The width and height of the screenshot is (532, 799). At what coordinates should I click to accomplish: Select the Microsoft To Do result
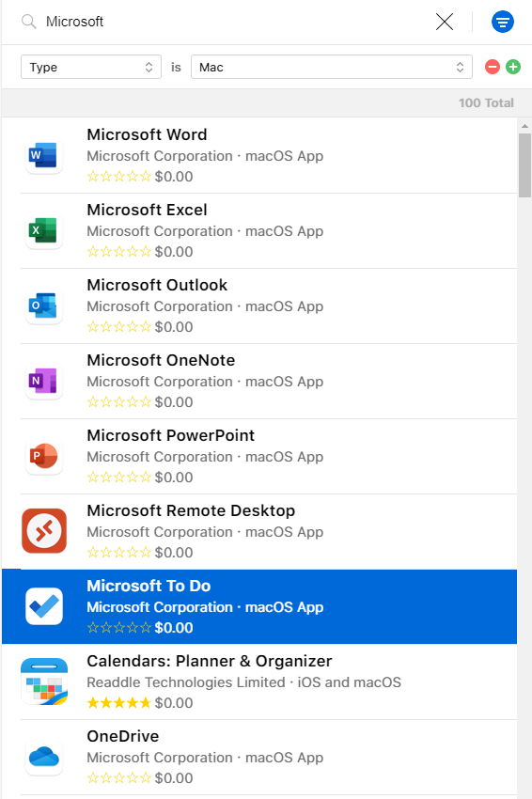pos(259,606)
